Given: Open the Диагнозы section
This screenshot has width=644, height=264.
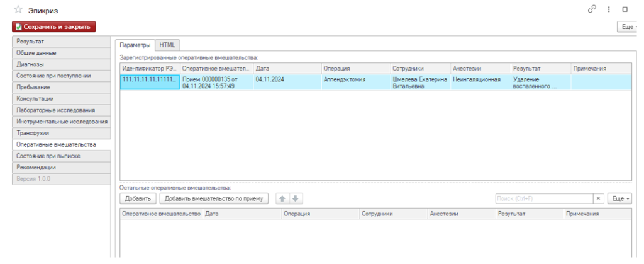Looking at the screenshot, I should 62,64.
